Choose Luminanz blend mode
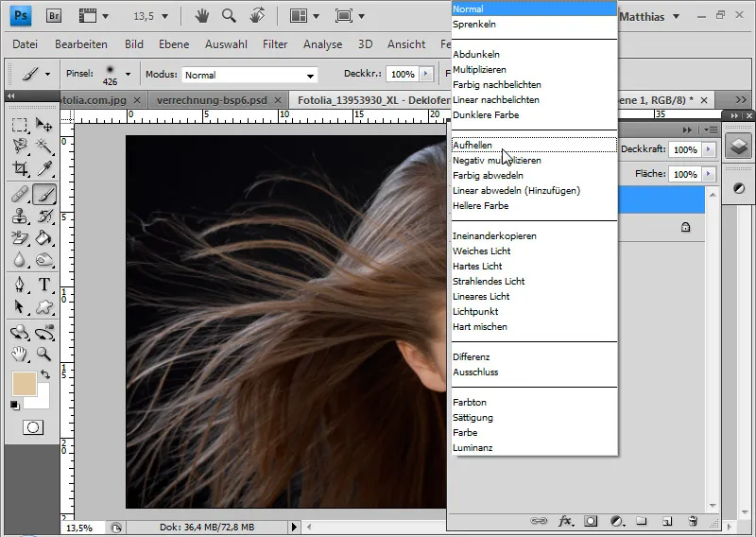The image size is (756, 537). click(x=534, y=448)
